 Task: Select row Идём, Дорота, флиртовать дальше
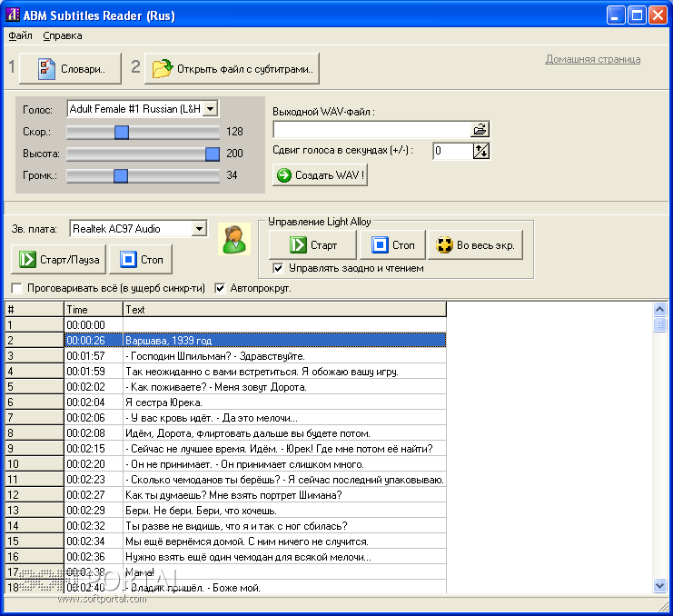point(226,433)
